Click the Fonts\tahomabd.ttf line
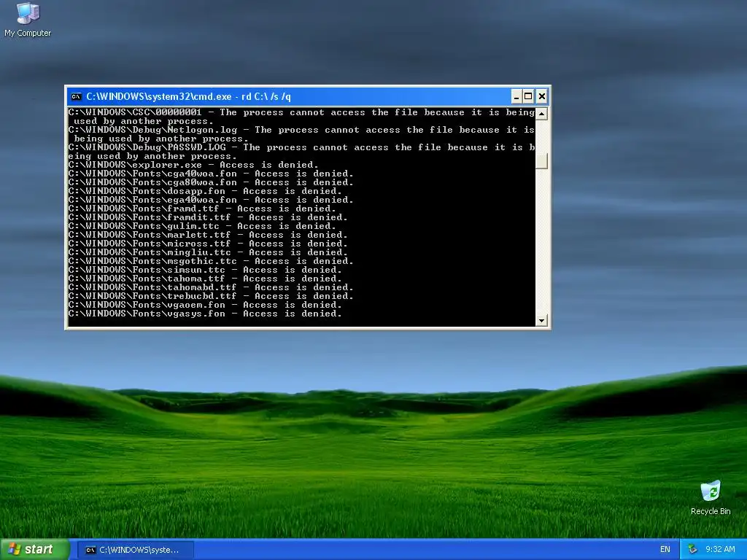 (x=211, y=287)
